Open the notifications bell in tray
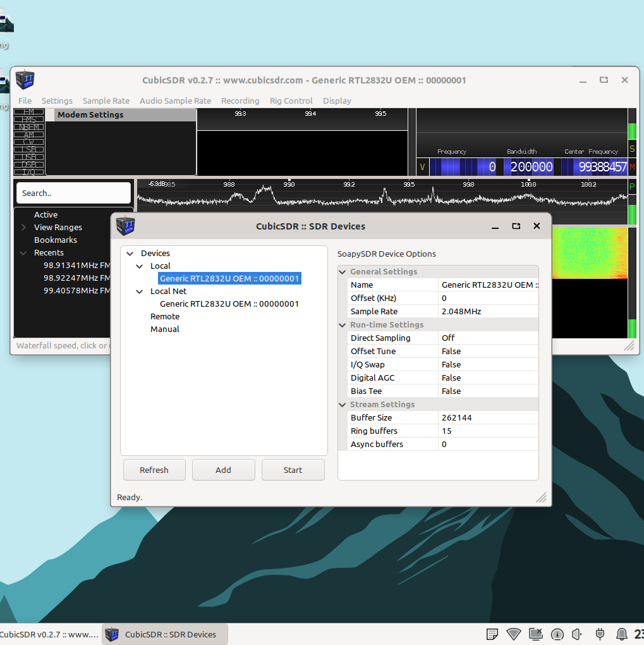The height and width of the screenshot is (645, 644). 622,634
